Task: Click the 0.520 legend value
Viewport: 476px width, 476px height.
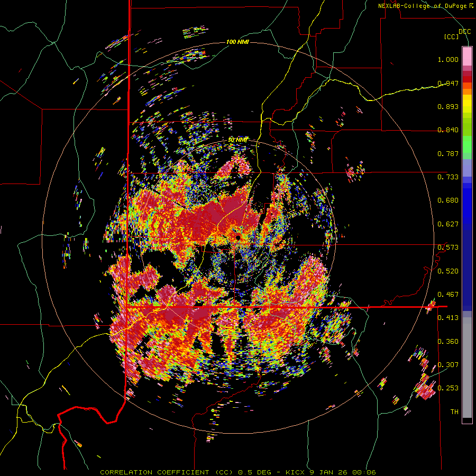Action: [x=448, y=271]
